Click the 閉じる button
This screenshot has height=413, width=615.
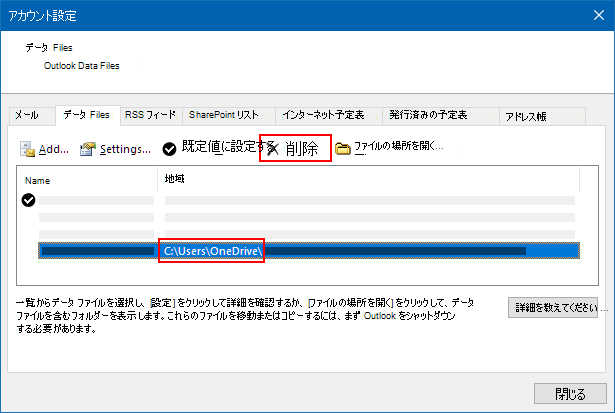coord(570,393)
